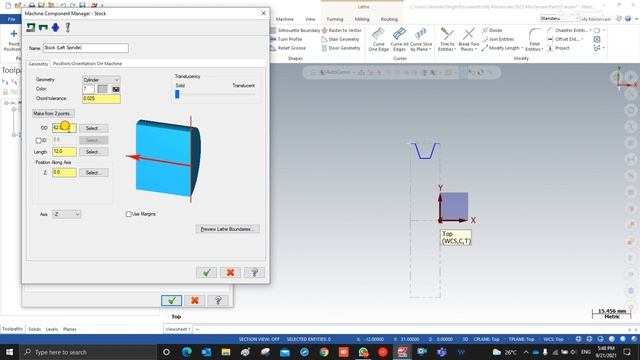Switch to Geometry tab
640x360 pixels.
(x=38, y=64)
